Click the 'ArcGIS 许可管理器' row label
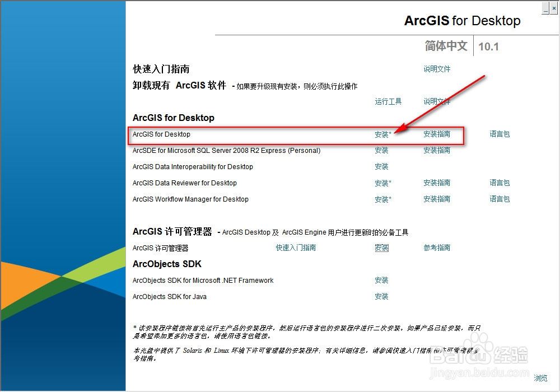Screen dimensions: 560x392 (160, 248)
